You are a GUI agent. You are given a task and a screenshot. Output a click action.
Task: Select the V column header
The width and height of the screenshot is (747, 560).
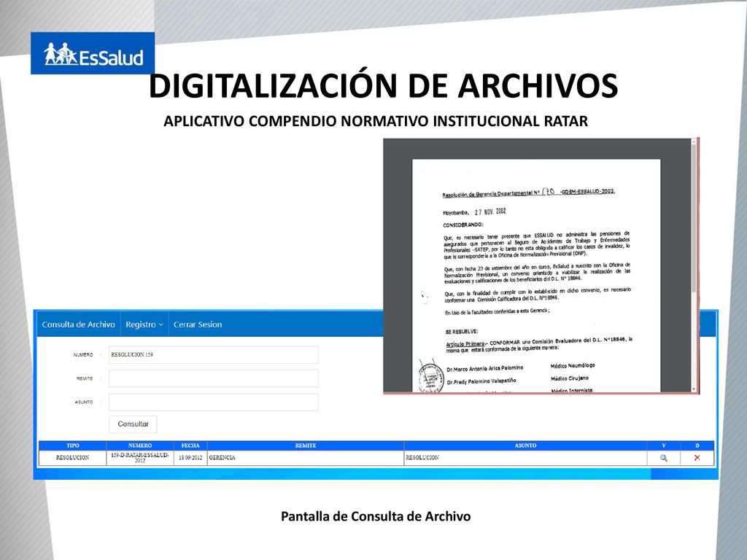[x=664, y=446]
